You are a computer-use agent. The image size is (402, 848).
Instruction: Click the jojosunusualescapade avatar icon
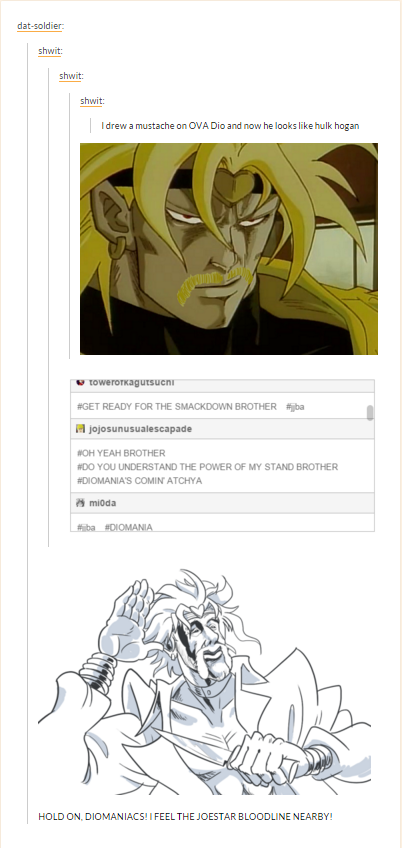tap(80, 429)
